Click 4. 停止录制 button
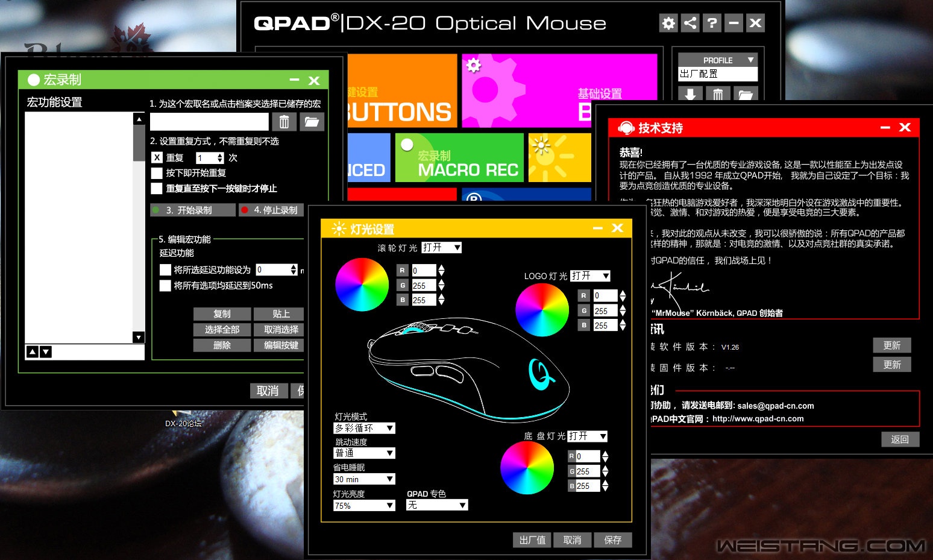Viewport: 933px width, 560px height. (272, 210)
